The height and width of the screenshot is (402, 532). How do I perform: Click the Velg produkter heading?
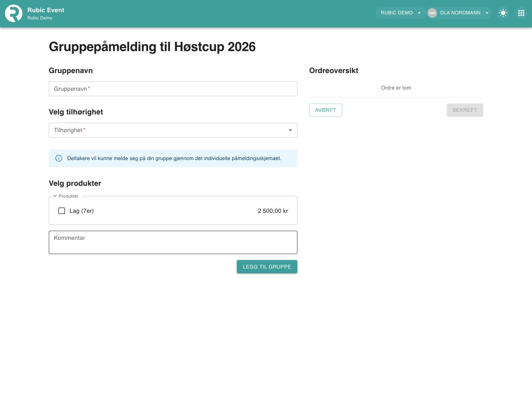coord(75,183)
